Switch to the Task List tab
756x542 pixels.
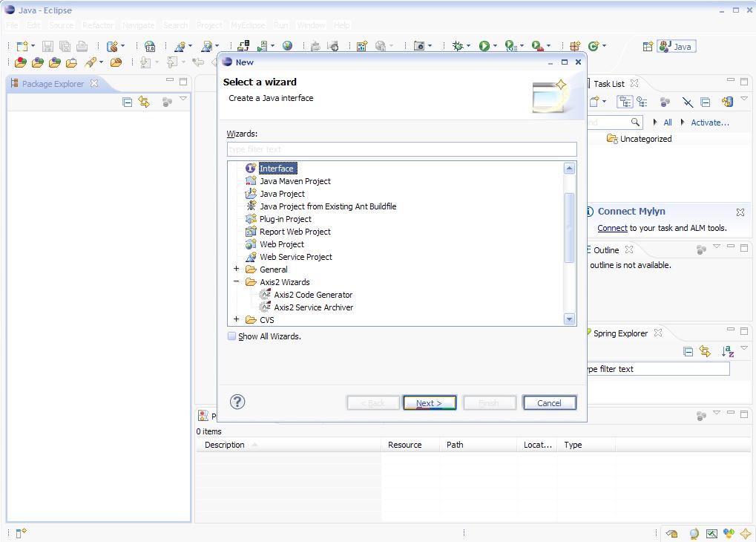[x=609, y=83]
